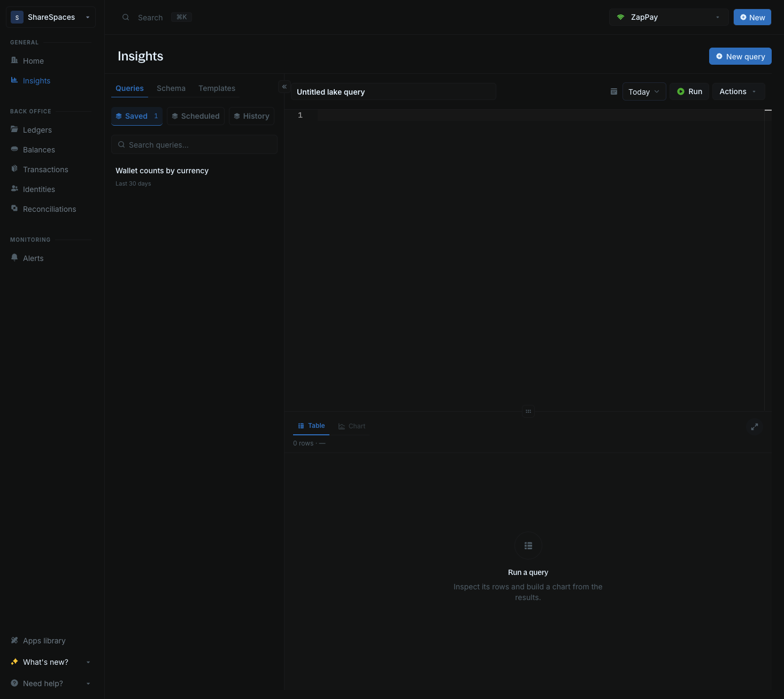Screen dimensions: 784x699
Task: Click the Need help question mark icon
Action: pos(14,683)
